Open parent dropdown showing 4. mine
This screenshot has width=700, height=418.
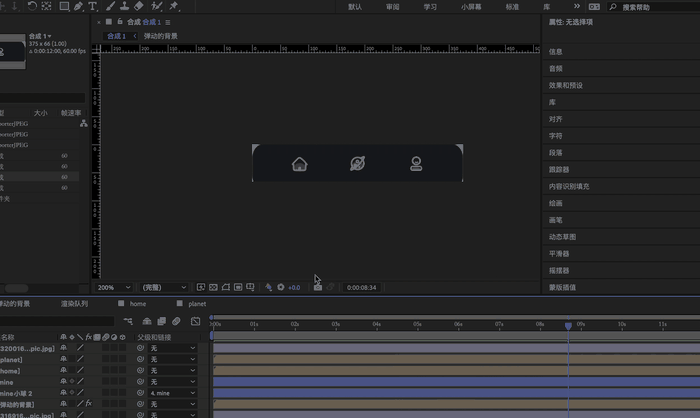pyautogui.click(x=172, y=393)
